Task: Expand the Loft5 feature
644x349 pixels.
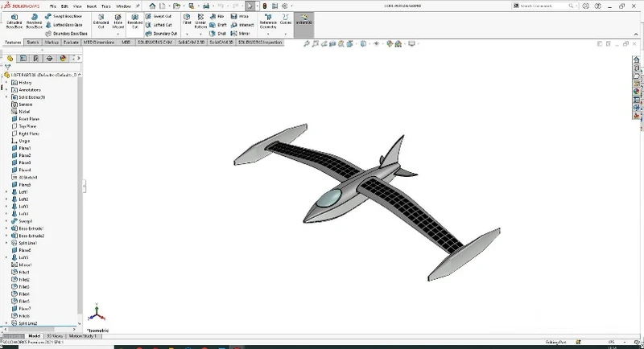Action: click(x=6, y=257)
